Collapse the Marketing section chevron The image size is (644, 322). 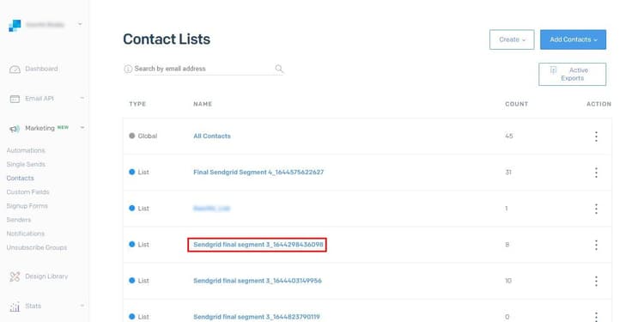pyautogui.click(x=82, y=128)
